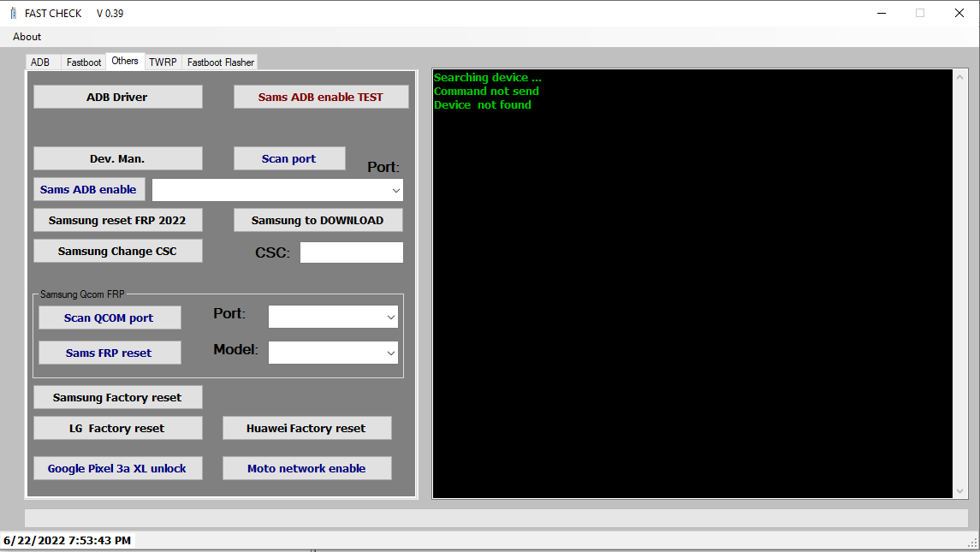
Task: Open the Fastboot Flasher tab
Action: (219, 62)
